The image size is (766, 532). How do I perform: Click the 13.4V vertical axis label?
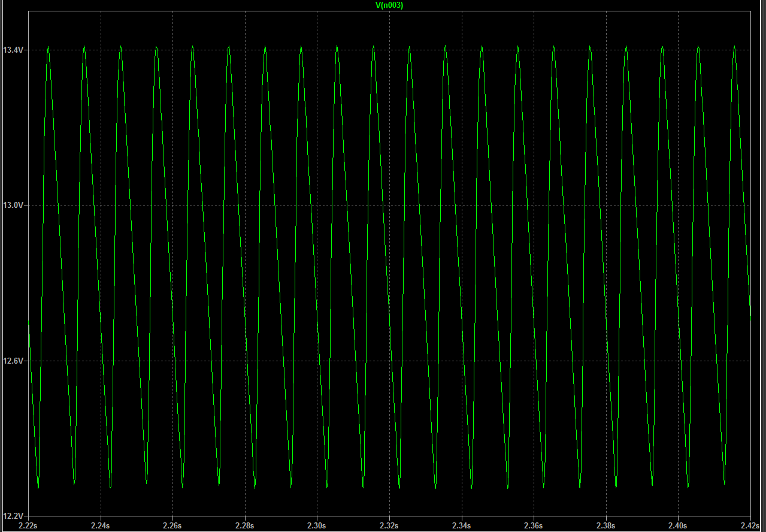pyautogui.click(x=13, y=50)
